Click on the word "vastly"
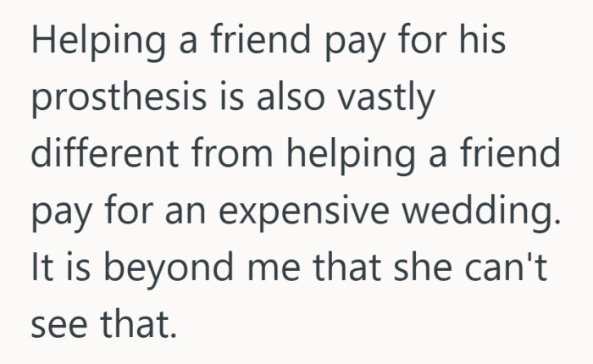The width and height of the screenshot is (593, 364). pos(385,99)
